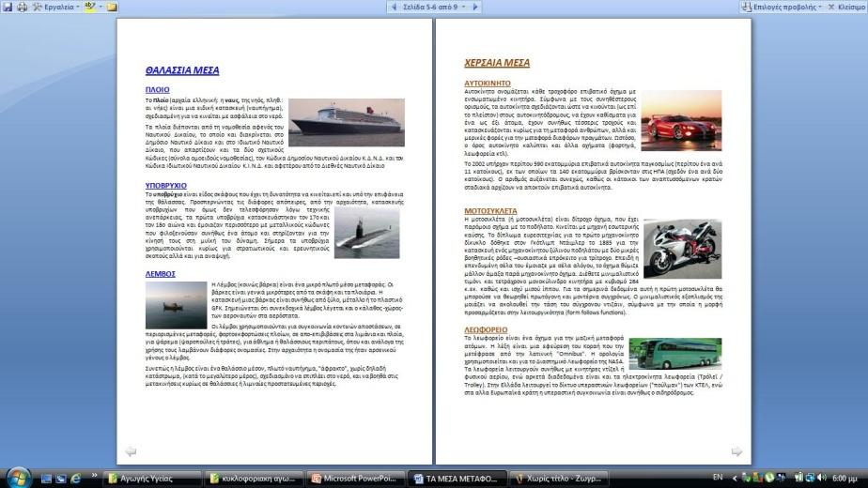Click Show Desktop quick launch icon
Screen dimensions: 868x488
pyautogui.click(x=47, y=478)
